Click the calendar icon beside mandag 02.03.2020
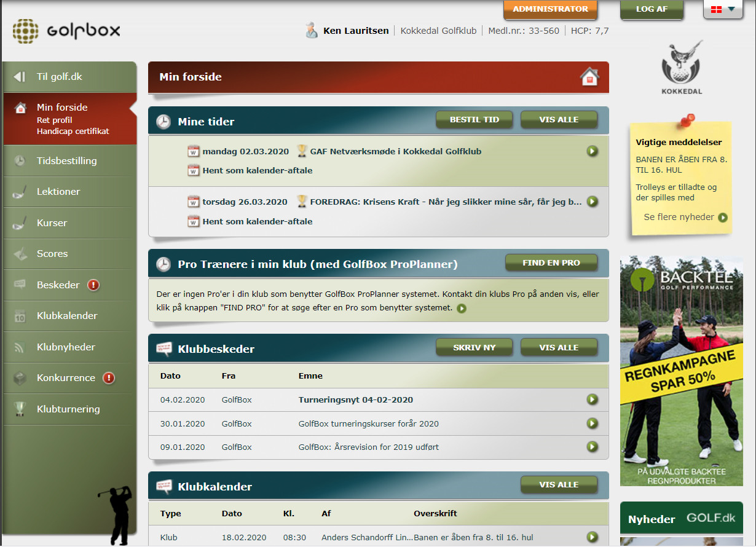 coord(194,151)
